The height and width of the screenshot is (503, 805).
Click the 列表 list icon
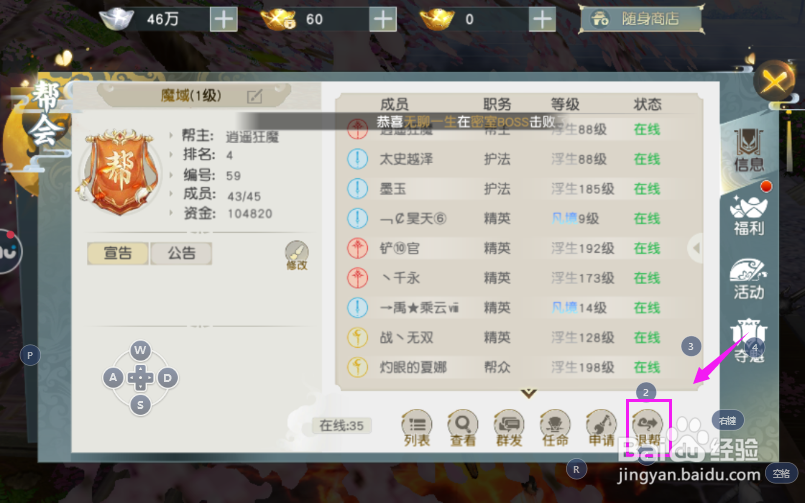416,428
